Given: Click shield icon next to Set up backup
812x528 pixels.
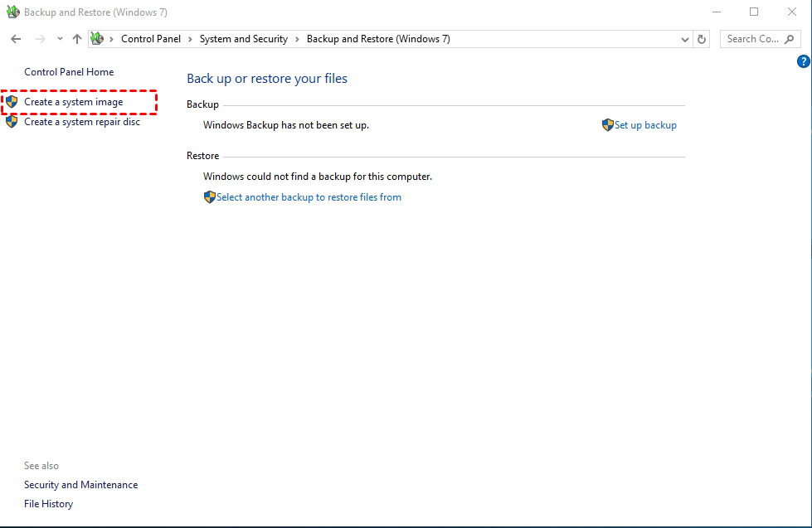Looking at the screenshot, I should point(607,125).
